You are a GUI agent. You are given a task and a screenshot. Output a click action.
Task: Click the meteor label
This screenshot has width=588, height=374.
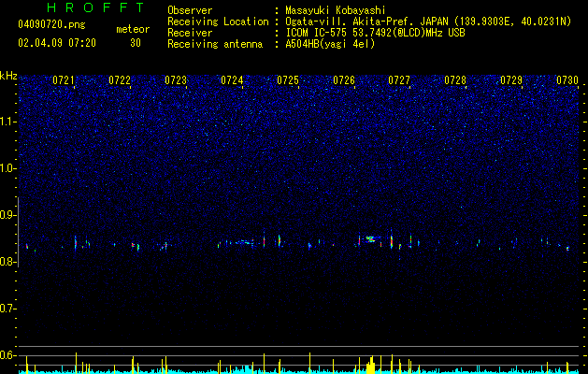pos(133,29)
